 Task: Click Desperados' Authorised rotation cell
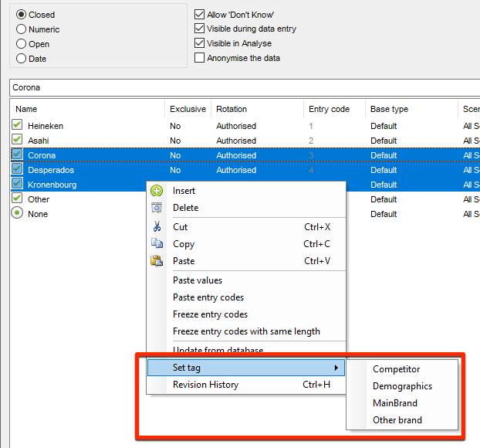coord(236,170)
